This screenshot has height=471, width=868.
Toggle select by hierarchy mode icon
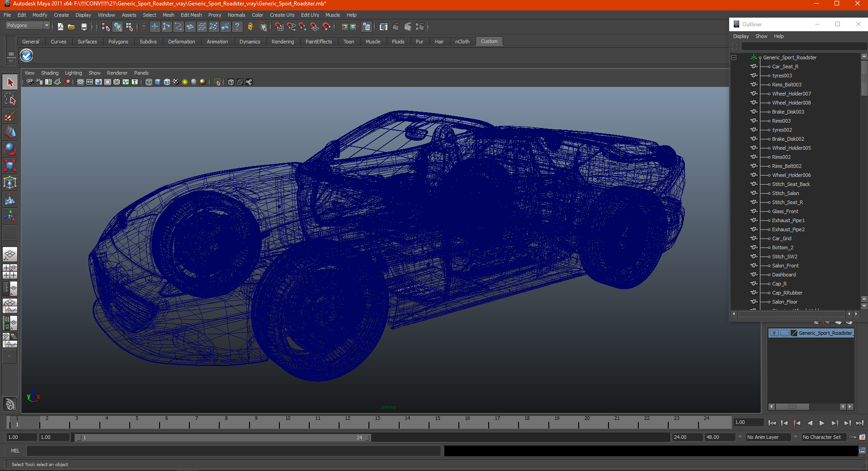(x=106, y=27)
